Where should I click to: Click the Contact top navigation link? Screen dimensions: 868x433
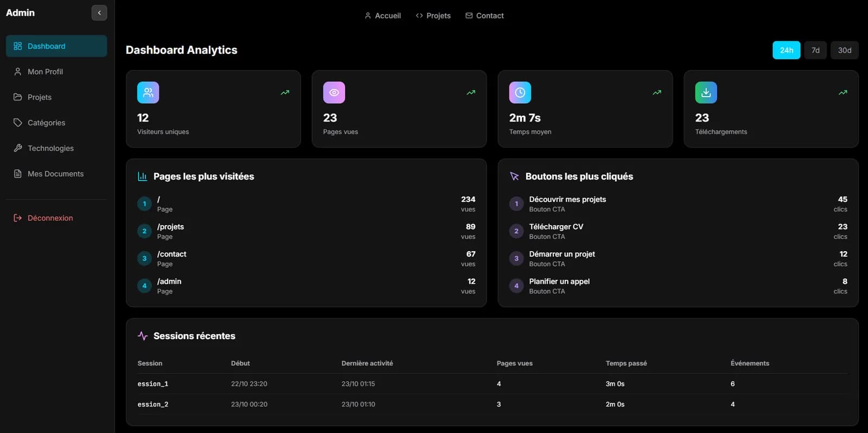(x=484, y=16)
